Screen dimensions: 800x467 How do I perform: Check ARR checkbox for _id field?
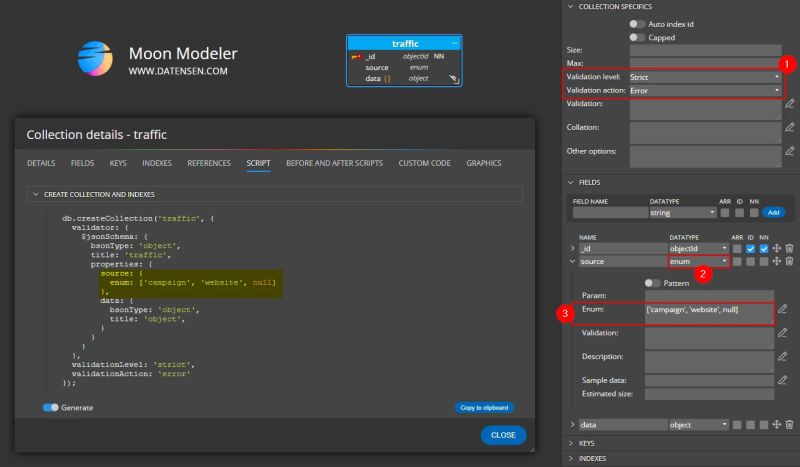pos(737,249)
